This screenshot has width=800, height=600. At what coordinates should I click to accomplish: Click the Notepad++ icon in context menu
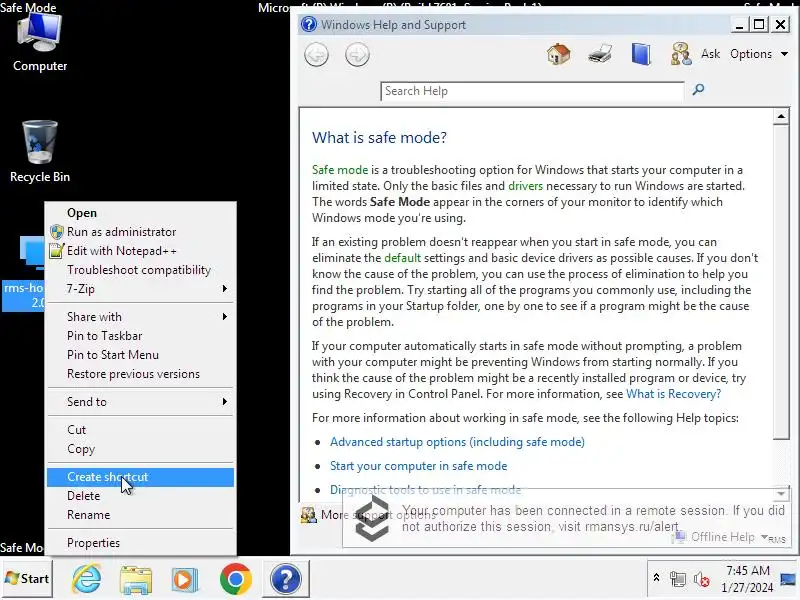point(56,251)
